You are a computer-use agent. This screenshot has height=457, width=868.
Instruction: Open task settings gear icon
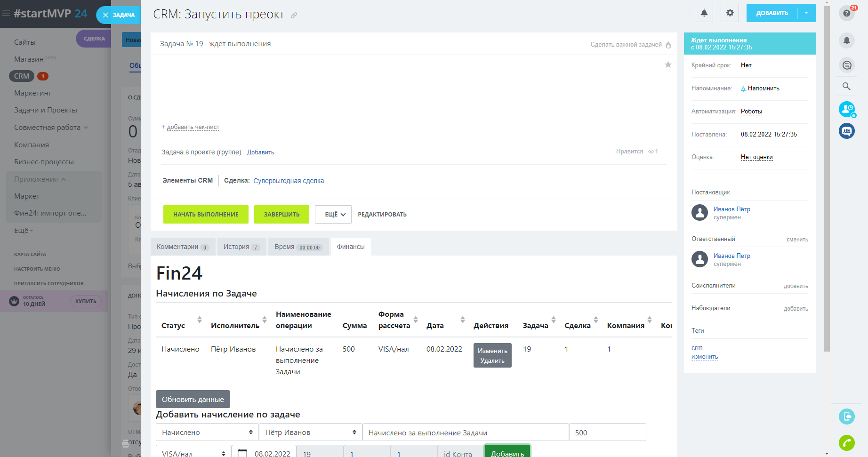pyautogui.click(x=730, y=13)
